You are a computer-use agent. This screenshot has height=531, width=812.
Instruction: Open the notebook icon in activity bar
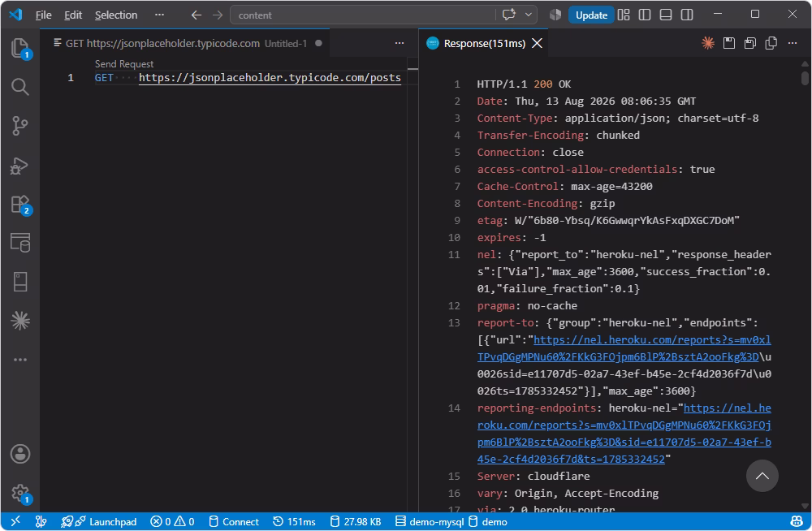click(19, 282)
